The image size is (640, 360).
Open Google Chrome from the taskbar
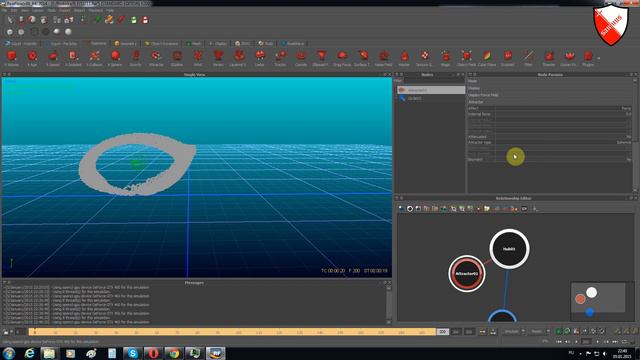pyautogui.click(x=174, y=353)
